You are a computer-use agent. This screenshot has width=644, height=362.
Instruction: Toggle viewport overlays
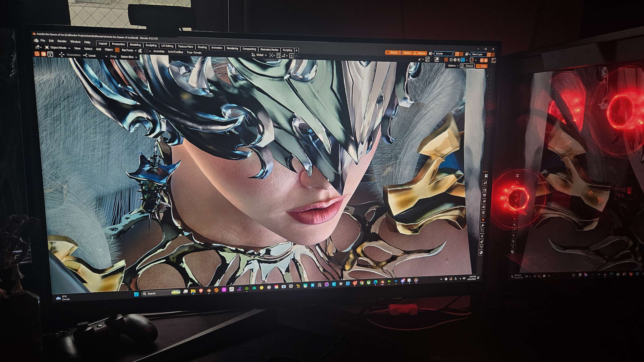click(437, 59)
